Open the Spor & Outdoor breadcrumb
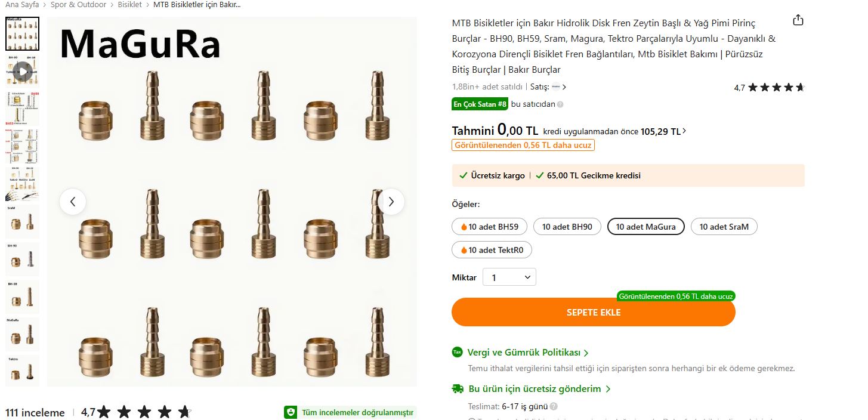The width and height of the screenshot is (868, 420). click(79, 5)
